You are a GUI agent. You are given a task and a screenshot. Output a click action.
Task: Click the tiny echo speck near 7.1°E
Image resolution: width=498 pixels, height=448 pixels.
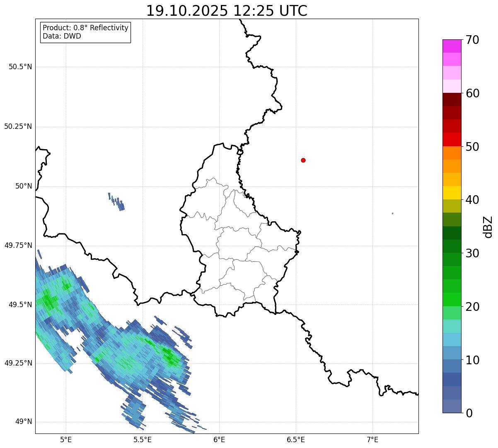392,213
